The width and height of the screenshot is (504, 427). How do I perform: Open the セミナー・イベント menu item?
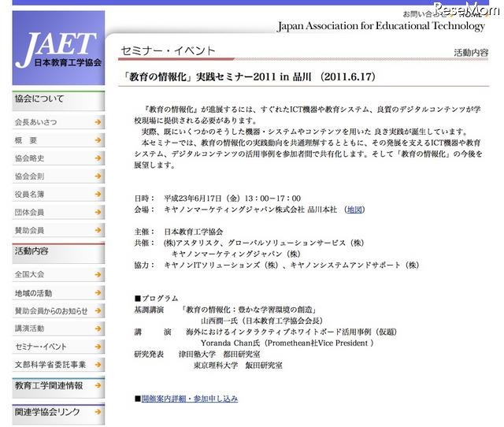[41, 347]
